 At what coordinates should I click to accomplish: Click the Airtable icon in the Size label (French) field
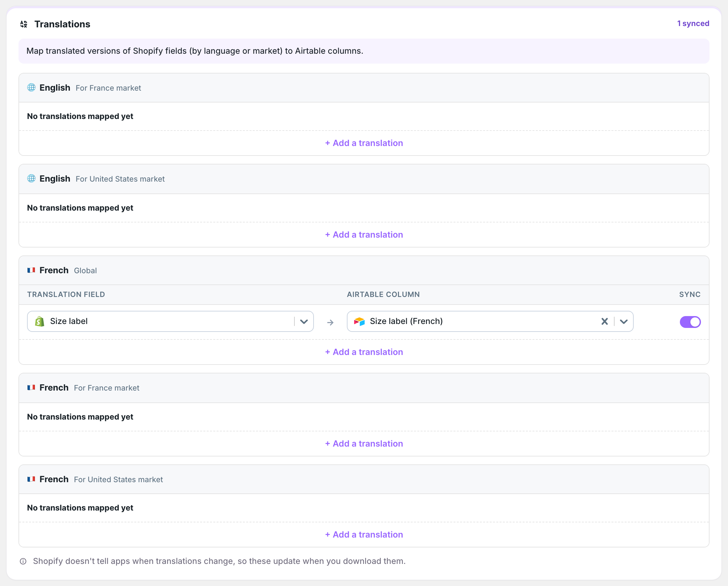[359, 321]
